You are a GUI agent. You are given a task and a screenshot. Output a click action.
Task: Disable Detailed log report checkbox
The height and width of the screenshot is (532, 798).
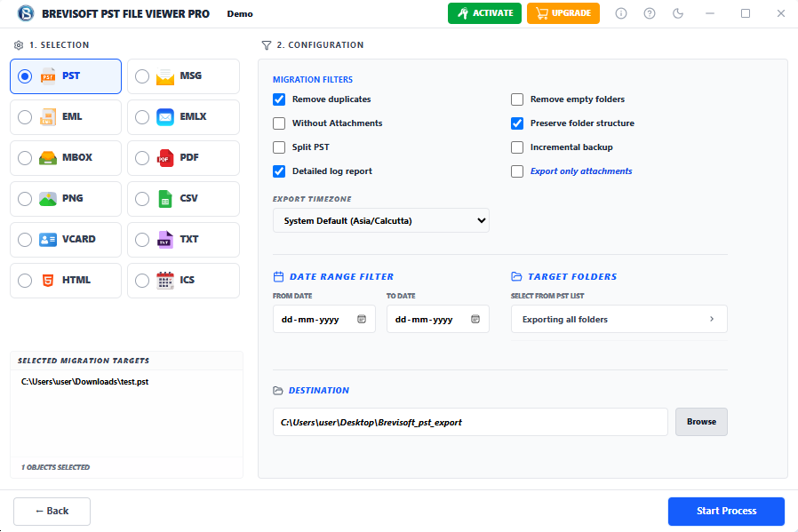(279, 171)
